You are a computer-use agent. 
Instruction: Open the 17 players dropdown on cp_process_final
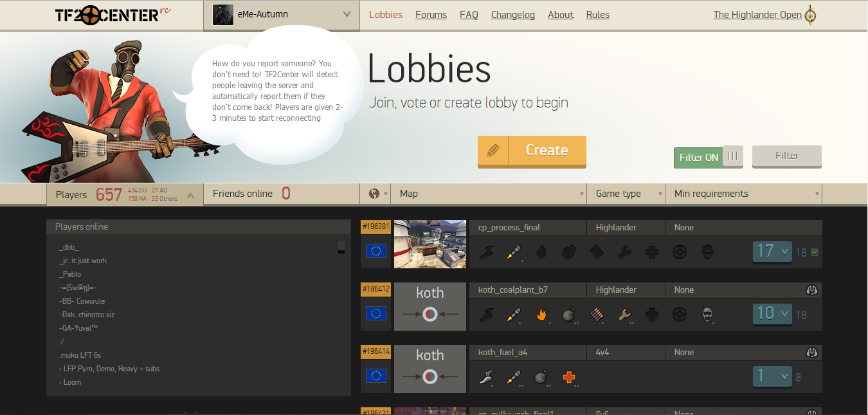click(772, 252)
